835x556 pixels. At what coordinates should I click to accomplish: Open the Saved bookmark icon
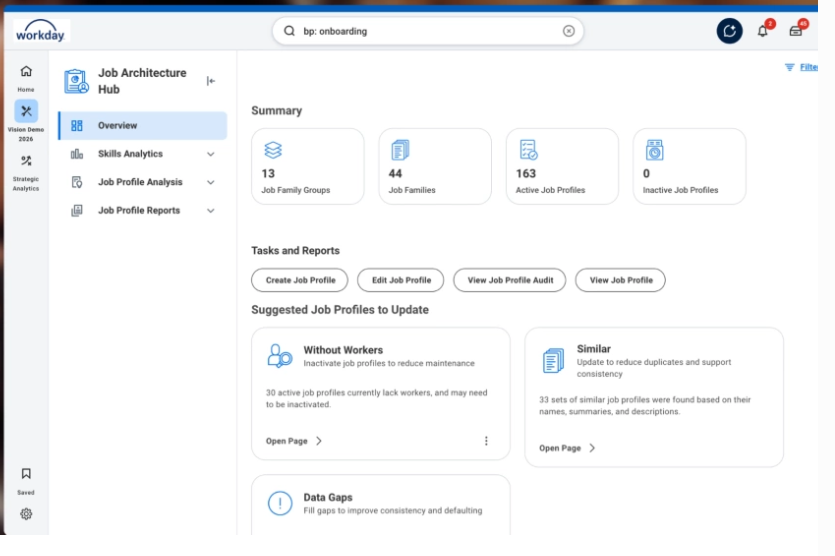pos(26,473)
